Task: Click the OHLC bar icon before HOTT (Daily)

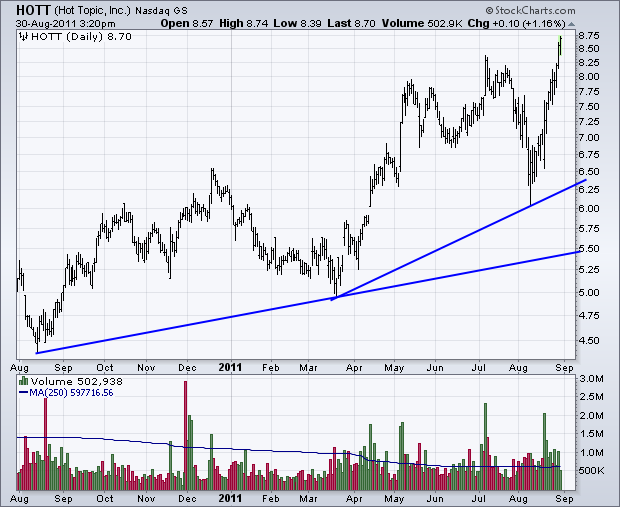Action: point(24,37)
